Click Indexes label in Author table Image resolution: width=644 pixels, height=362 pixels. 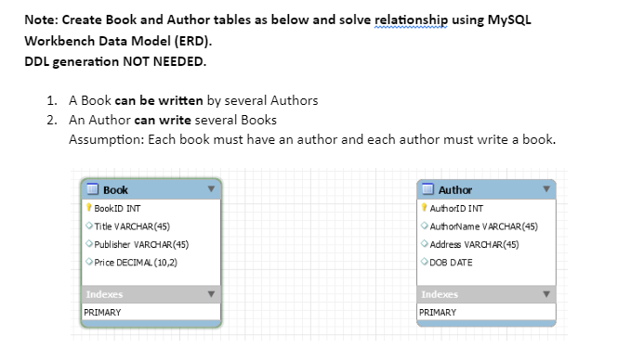440,294
